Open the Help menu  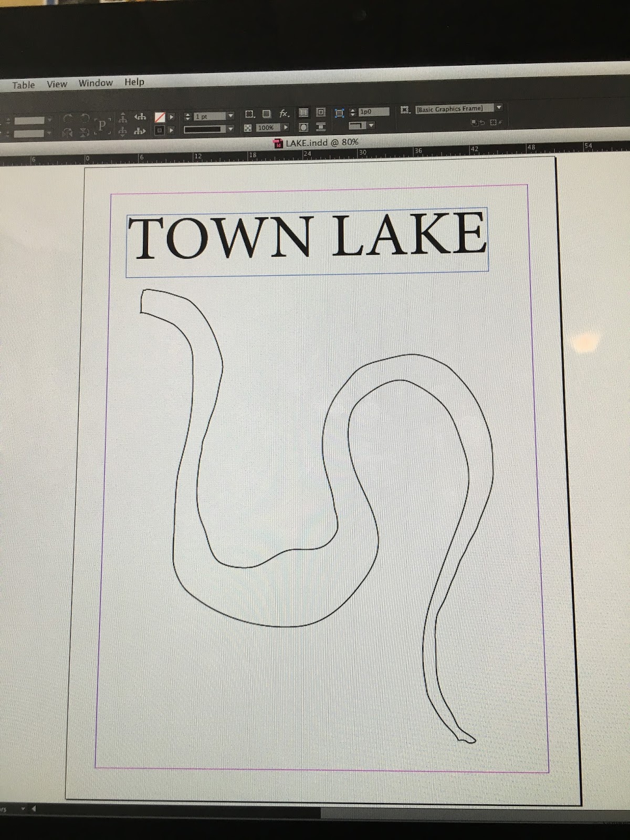tap(134, 82)
